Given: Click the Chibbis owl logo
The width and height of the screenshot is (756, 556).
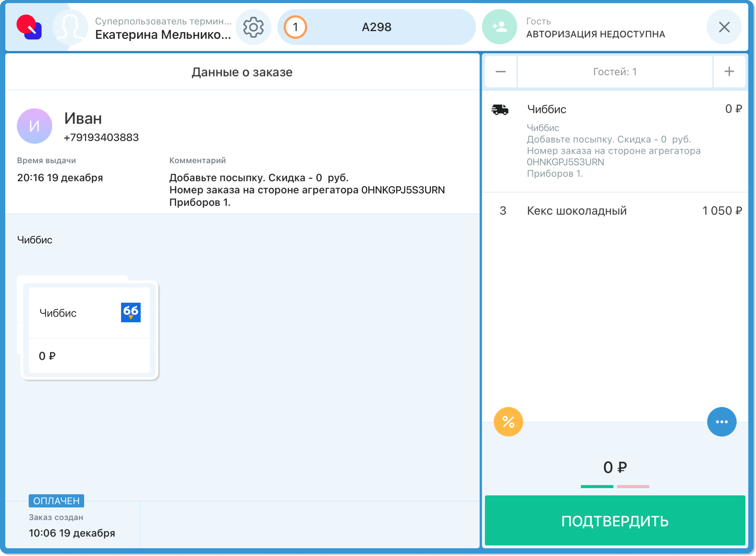Looking at the screenshot, I should (x=130, y=312).
